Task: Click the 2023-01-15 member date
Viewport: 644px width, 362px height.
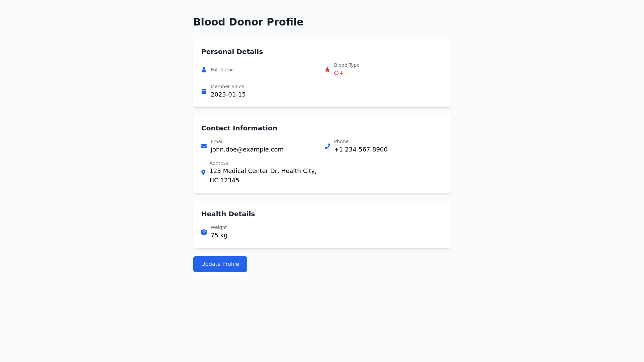Action: point(228,95)
